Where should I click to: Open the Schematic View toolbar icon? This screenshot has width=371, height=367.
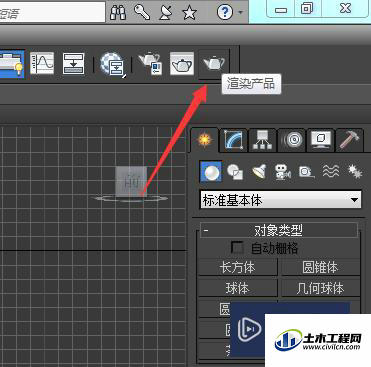click(73, 63)
